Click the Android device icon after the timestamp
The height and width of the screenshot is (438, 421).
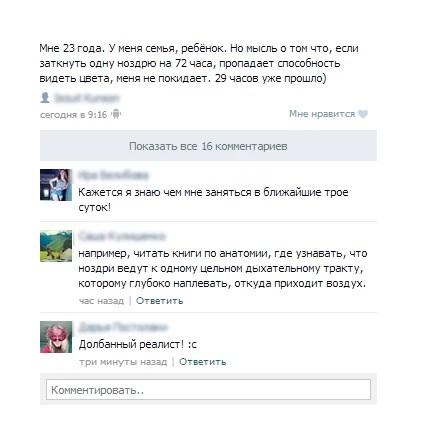[116, 114]
